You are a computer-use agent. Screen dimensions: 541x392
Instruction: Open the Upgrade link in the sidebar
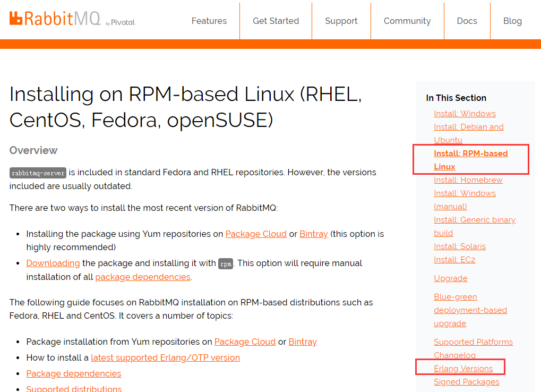click(x=451, y=278)
